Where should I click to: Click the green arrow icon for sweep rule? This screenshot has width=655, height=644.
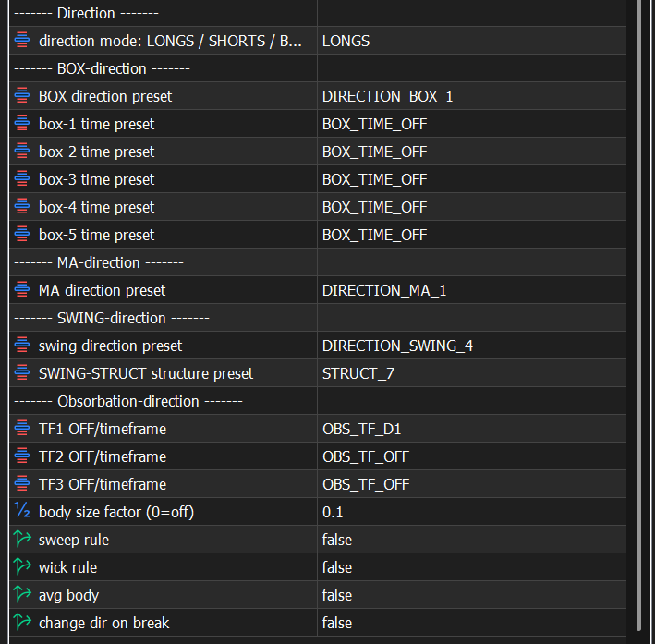(22, 539)
